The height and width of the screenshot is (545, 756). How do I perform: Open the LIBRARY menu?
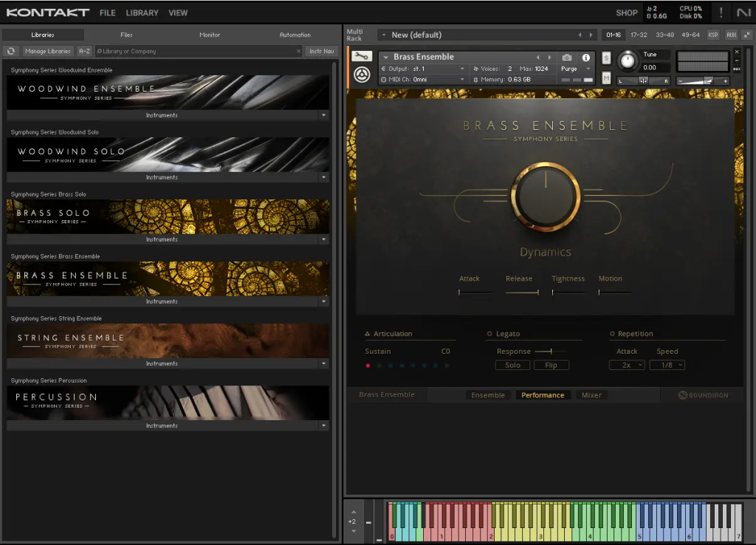[x=142, y=13]
